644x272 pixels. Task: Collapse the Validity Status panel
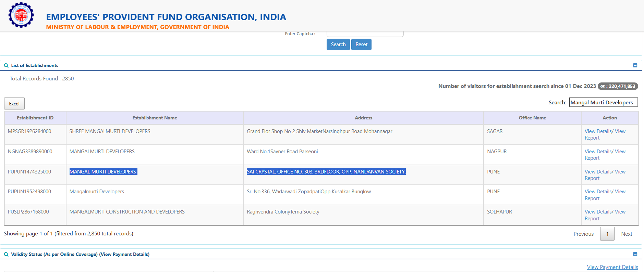pos(635,254)
